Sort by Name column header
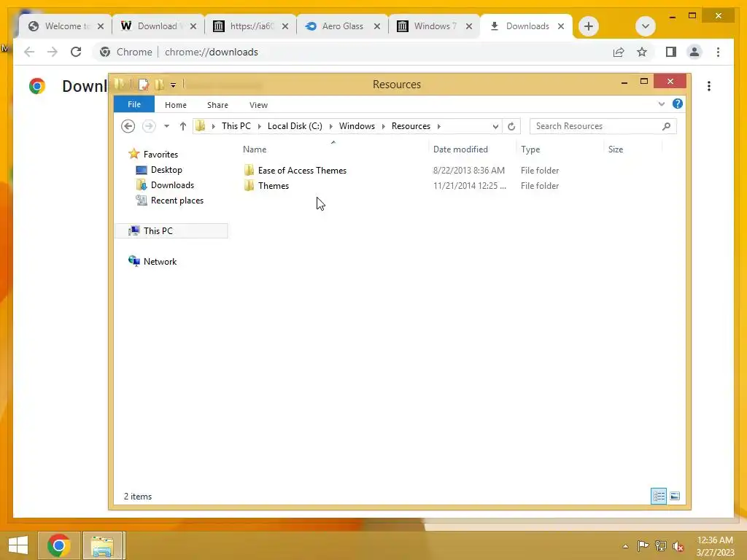747x560 pixels. [x=255, y=149]
